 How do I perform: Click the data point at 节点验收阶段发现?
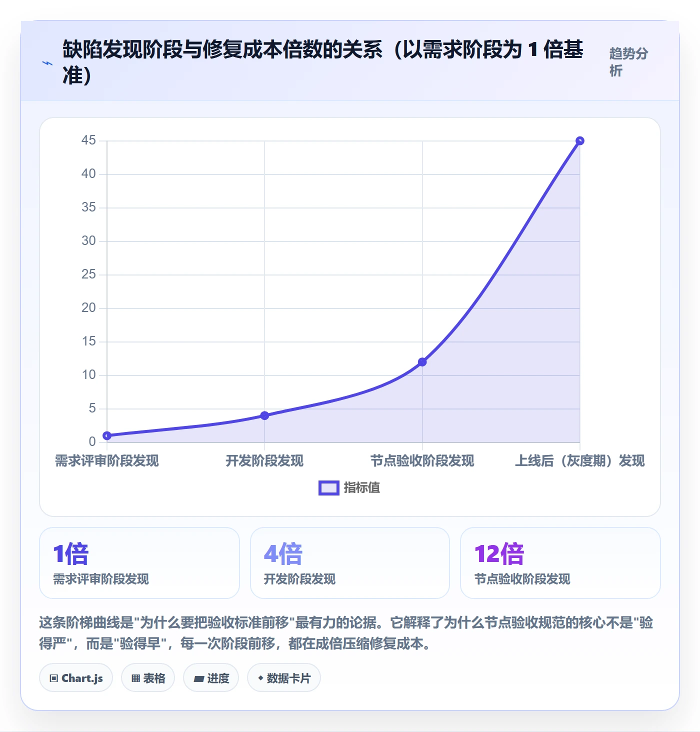(x=422, y=362)
